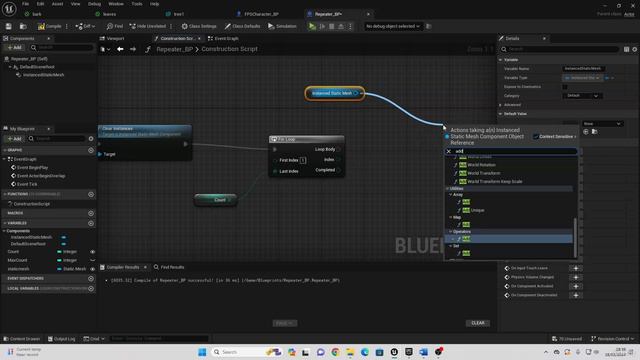This screenshot has width=640, height=360.
Task: Open the Category dropdown in Details
Action: click(581, 96)
